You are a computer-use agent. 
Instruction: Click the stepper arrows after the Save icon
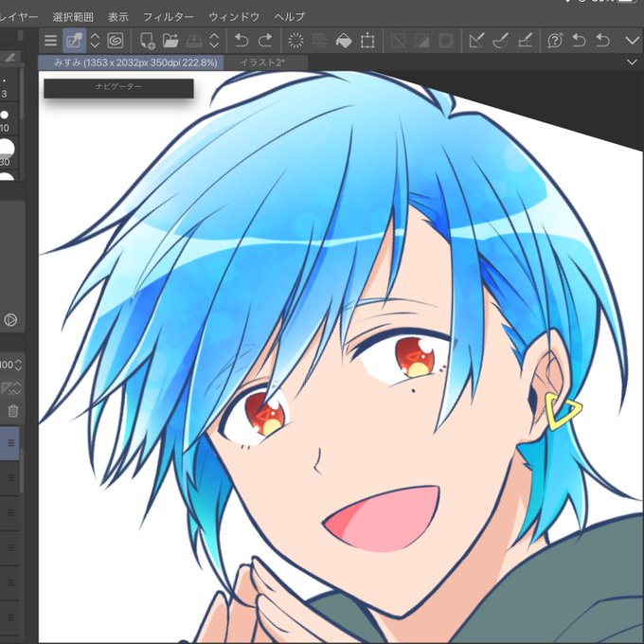coord(214,40)
